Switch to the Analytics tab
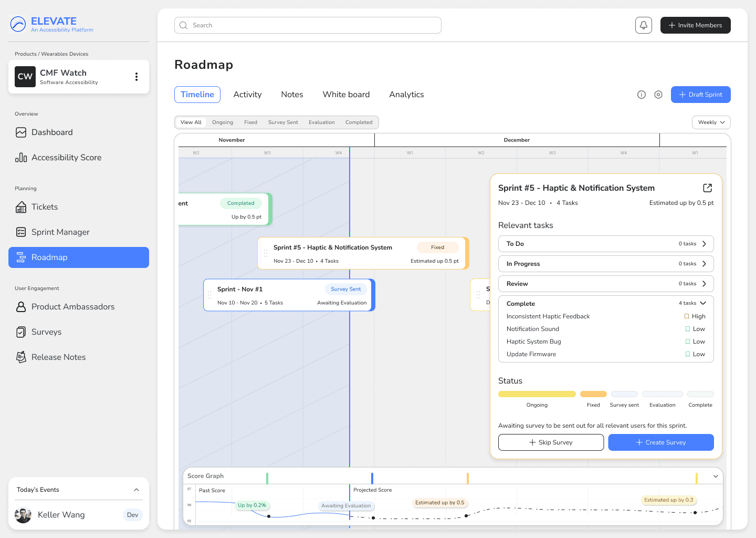 tap(406, 95)
